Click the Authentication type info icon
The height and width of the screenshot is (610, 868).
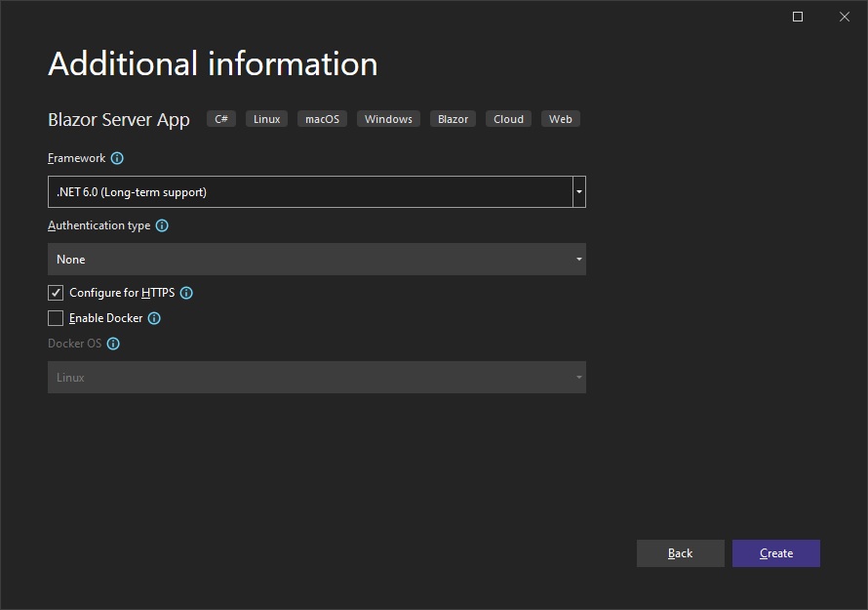pyautogui.click(x=162, y=225)
